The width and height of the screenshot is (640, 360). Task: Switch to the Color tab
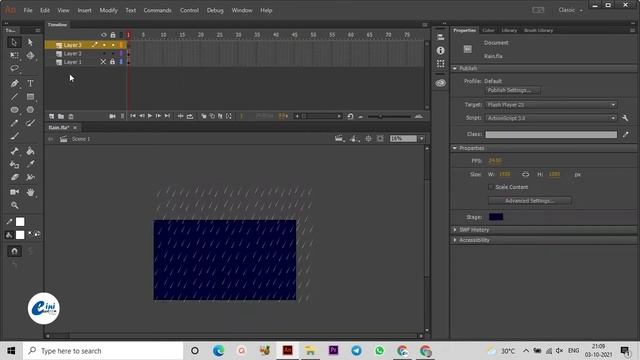click(x=488, y=31)
